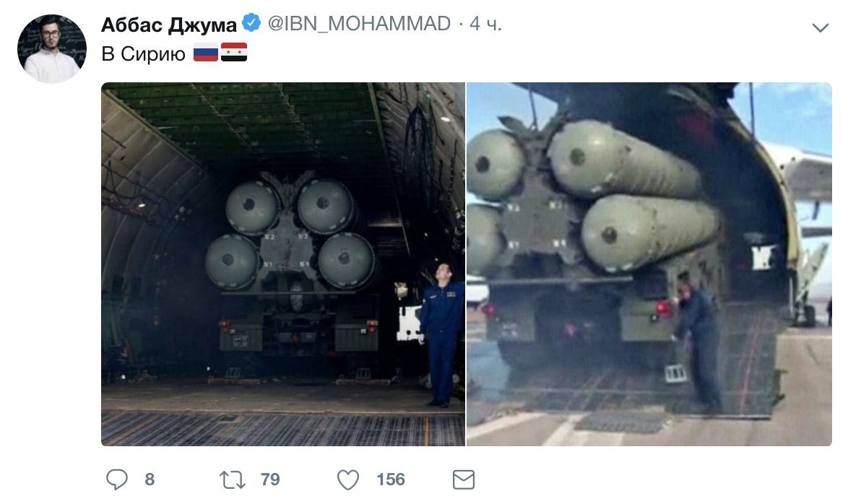Click the Syrian flag emoji

234,53
